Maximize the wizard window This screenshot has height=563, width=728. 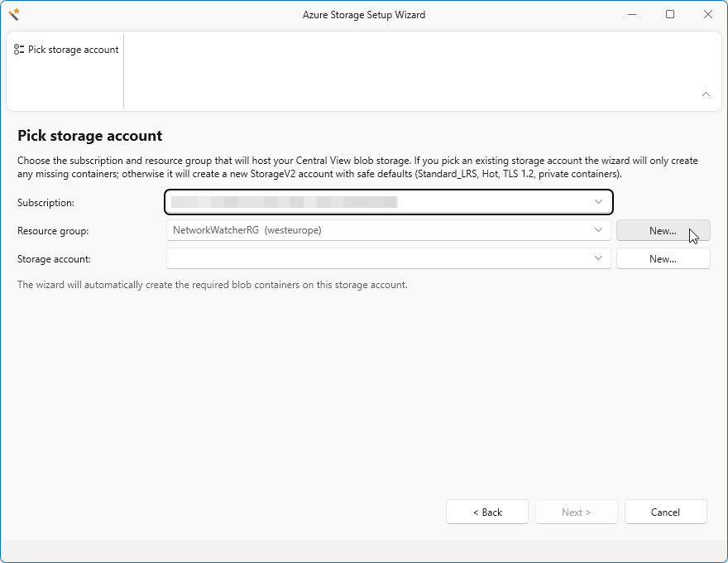click(669, 14)
